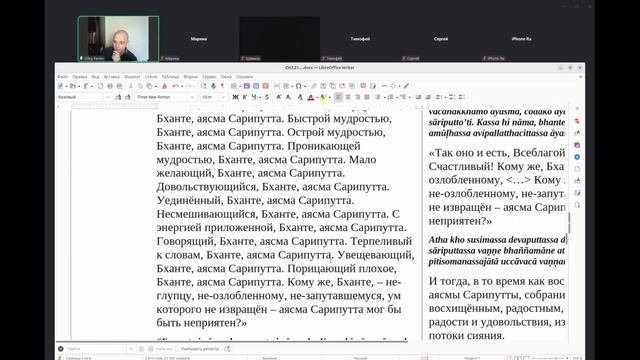Click the Increase font size icon
Screen dimensions: 640x360
279,97
